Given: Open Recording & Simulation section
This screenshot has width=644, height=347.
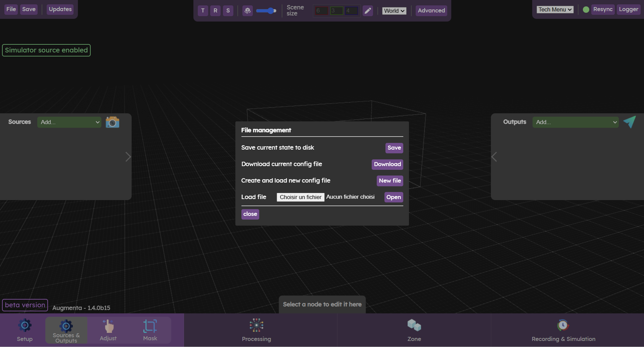Looking at the screenshot, I should pos(563,330).
